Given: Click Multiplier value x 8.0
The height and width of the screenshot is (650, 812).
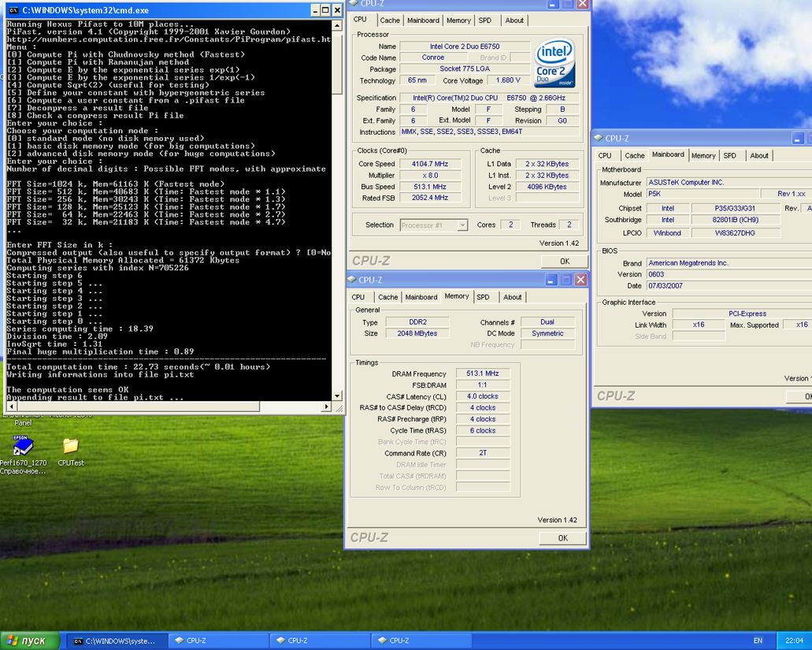Looking at the screenshot, I should [430, 175].
